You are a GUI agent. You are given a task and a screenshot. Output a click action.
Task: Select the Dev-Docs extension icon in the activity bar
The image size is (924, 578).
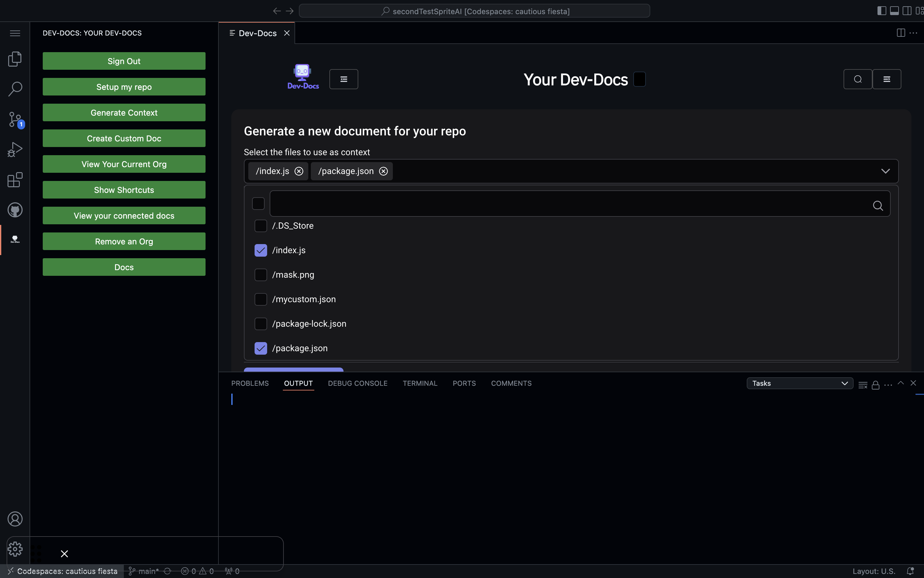[x=15, y=239]
